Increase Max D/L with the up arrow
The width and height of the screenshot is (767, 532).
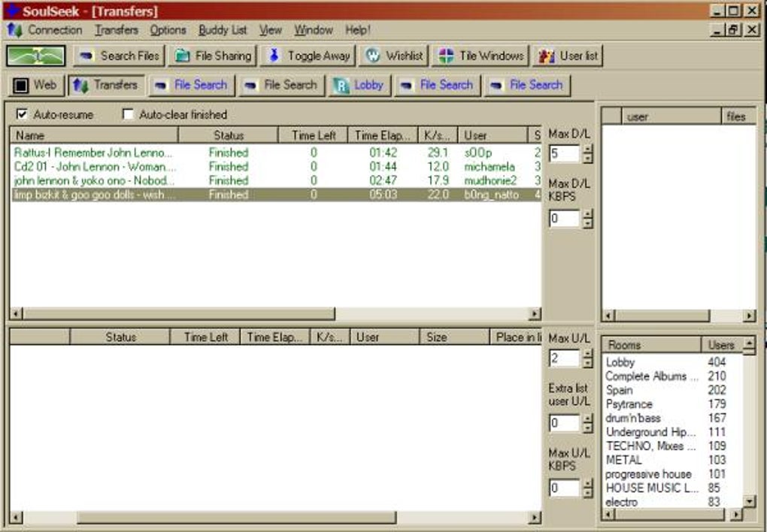(x=587, y=149)
